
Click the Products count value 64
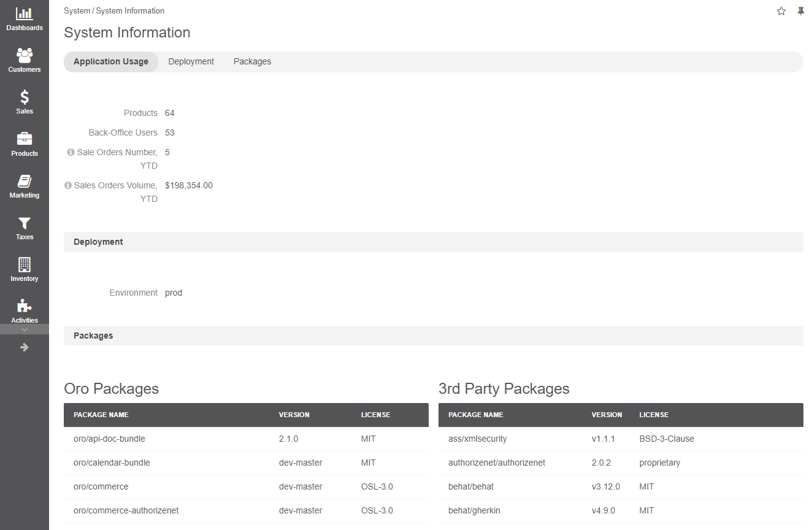click(x=170, y=113)
